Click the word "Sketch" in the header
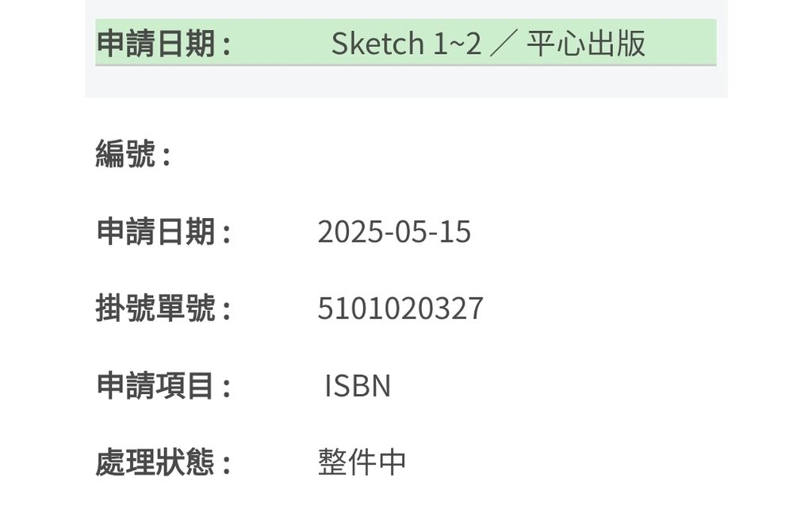This screenshot has width=812, height=513. [x=378, y=43]
